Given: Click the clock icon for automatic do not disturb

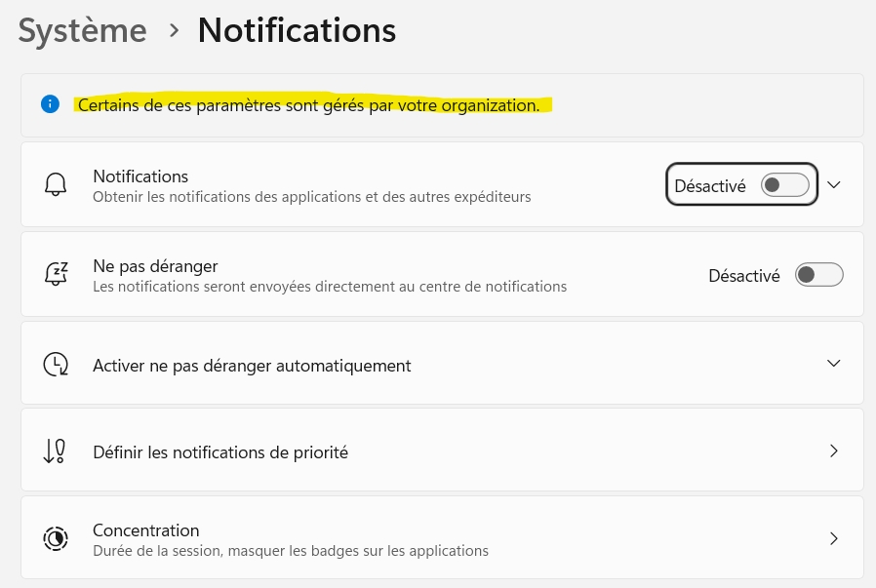Looking at the screenshot, I should point(56,363).
